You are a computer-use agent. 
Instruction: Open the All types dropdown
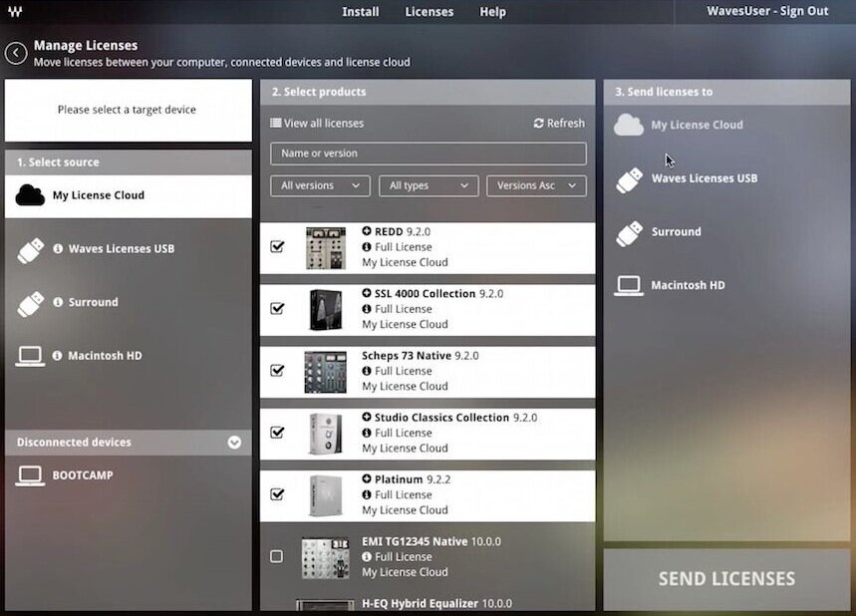point(428,185)
